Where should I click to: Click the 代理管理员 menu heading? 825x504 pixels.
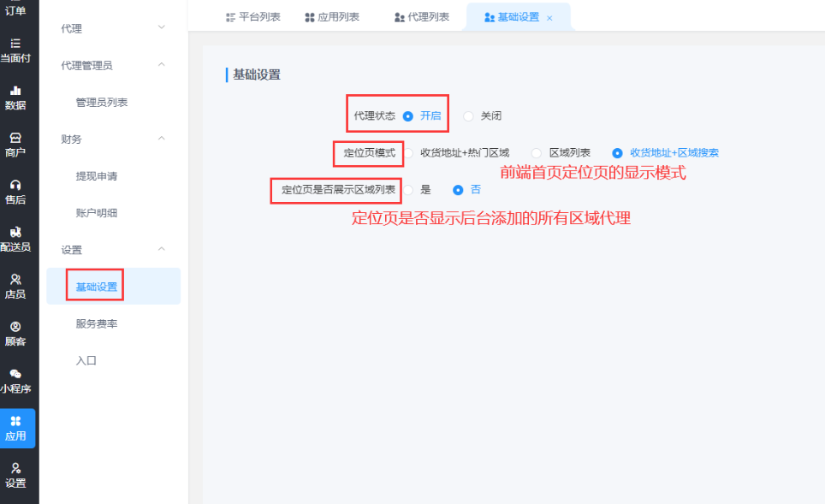(86, 65)
